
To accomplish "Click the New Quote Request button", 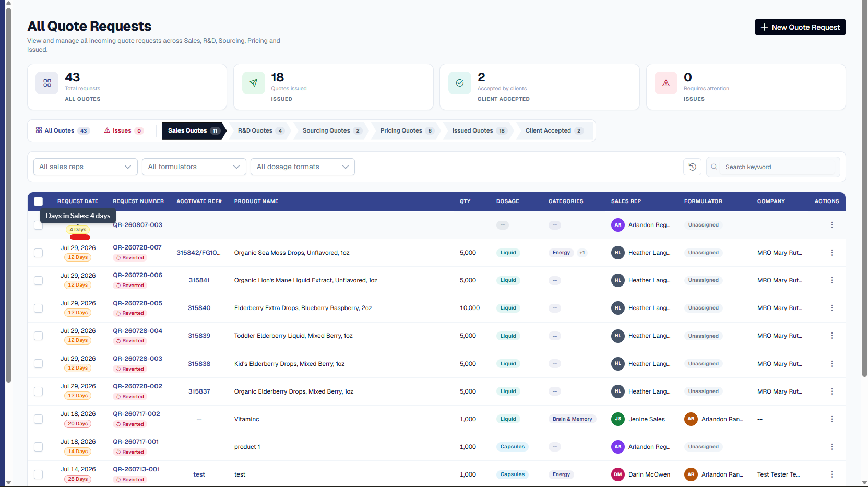I will pyautogui.click(x=800, y=27).
